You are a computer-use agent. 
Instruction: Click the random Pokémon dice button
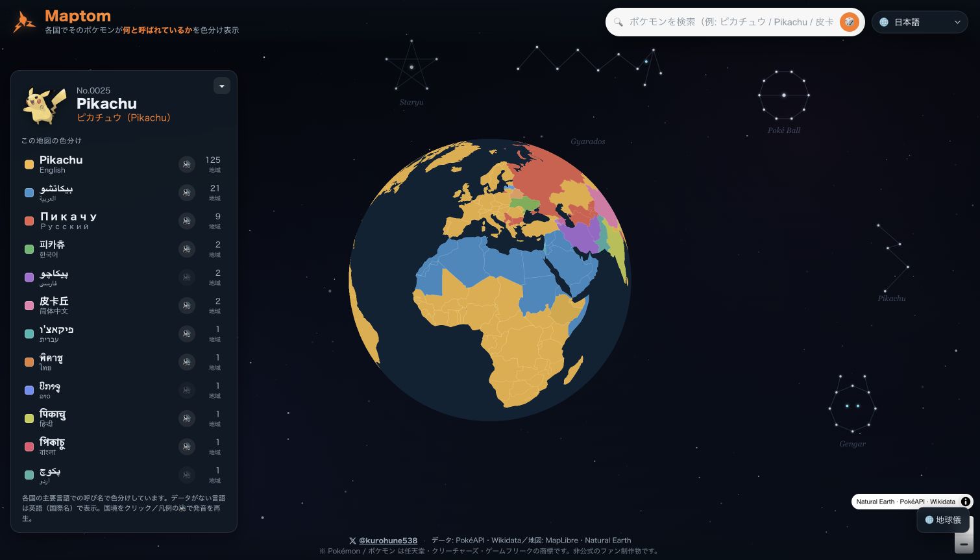coord(849,22)
